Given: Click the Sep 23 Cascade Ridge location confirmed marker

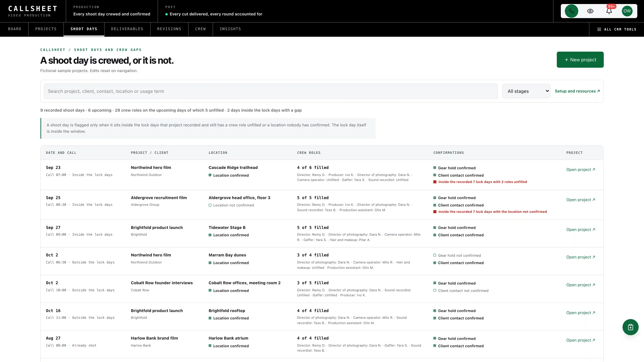Looking at the screenshot, I should (x=228, y=175).
